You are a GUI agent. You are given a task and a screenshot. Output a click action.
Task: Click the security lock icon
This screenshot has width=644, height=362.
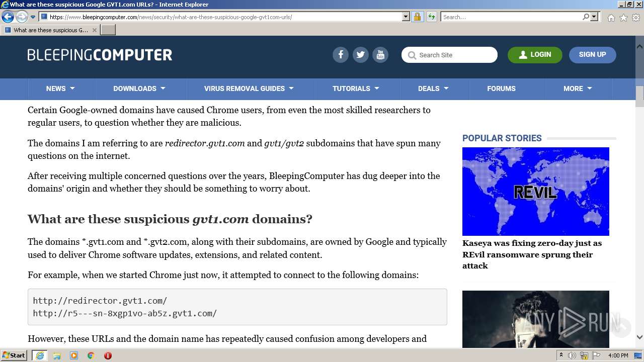pyautogui.click(x=417, y=17)
